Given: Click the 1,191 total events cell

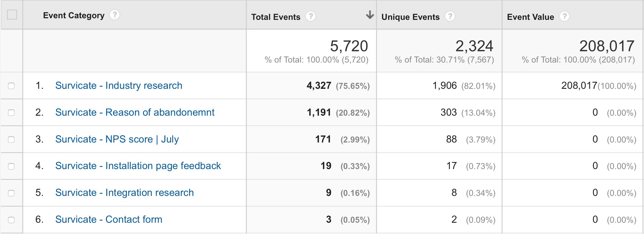Looking at the screenshot, I should pyautogui.click(x=319, y=112).
